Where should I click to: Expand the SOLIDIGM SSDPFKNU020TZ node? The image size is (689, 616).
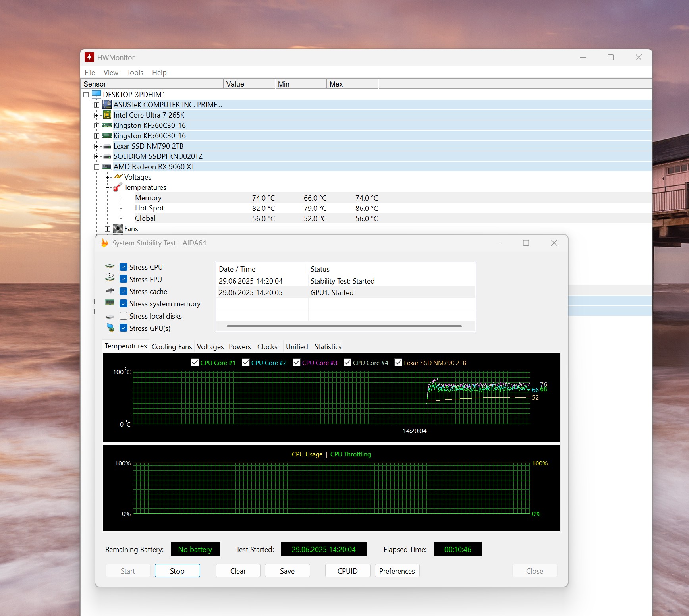(x=96, y=156)
